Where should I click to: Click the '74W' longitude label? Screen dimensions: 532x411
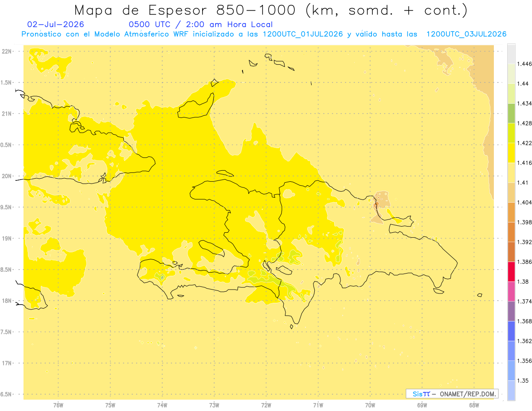click(162, 405)
